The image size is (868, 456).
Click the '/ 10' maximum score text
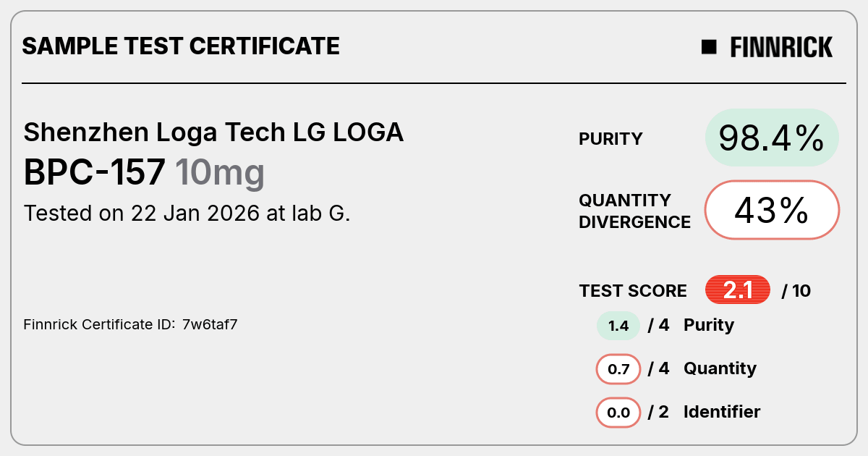click(796, 291)
